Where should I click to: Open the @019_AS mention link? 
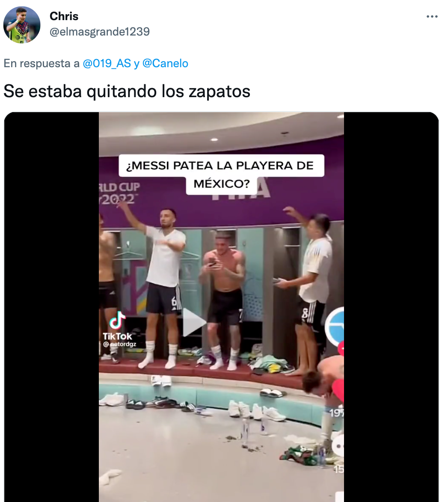(x=107, y=63)
